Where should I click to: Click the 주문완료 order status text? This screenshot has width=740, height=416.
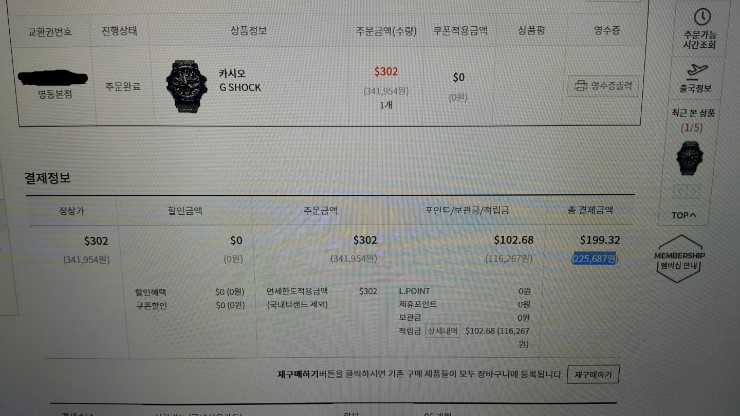123,86
